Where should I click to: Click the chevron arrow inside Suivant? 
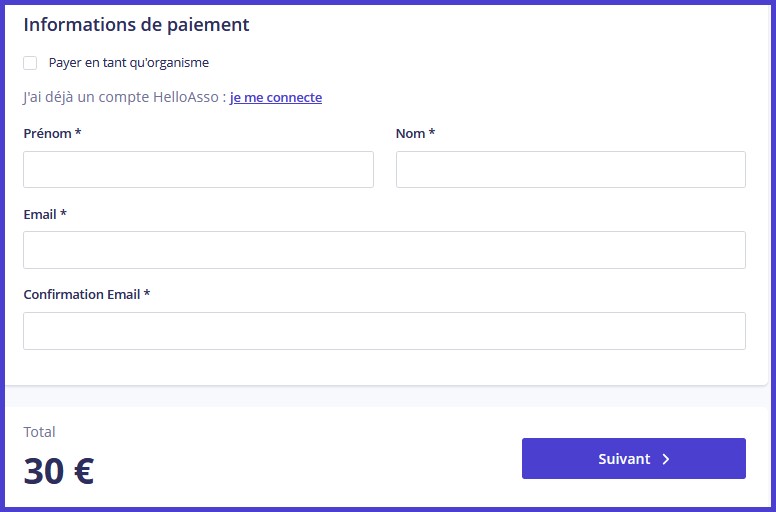(666, 459)
